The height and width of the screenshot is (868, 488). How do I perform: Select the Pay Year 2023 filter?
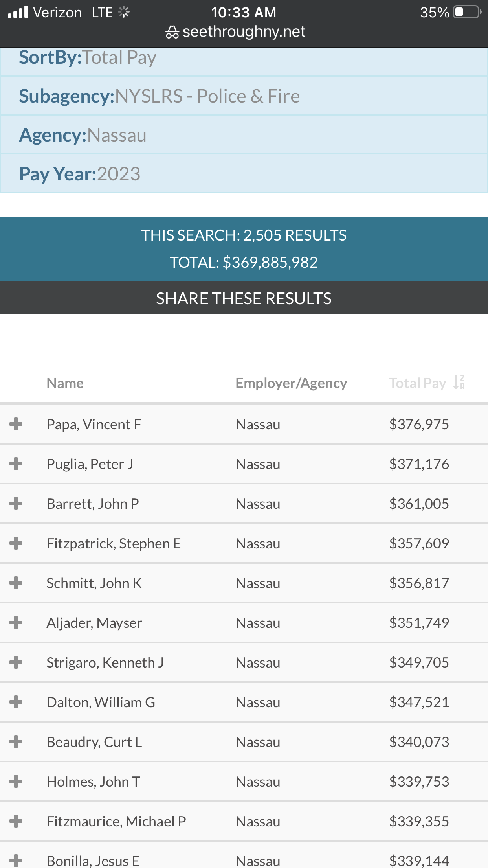coord(244,174)
